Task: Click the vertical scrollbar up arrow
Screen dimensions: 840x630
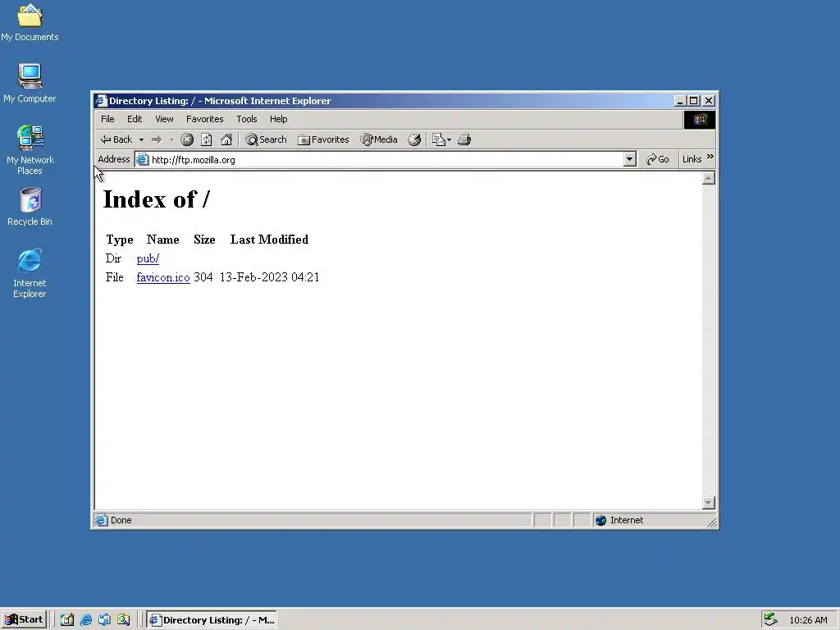Action: click(x=708, y=178)
